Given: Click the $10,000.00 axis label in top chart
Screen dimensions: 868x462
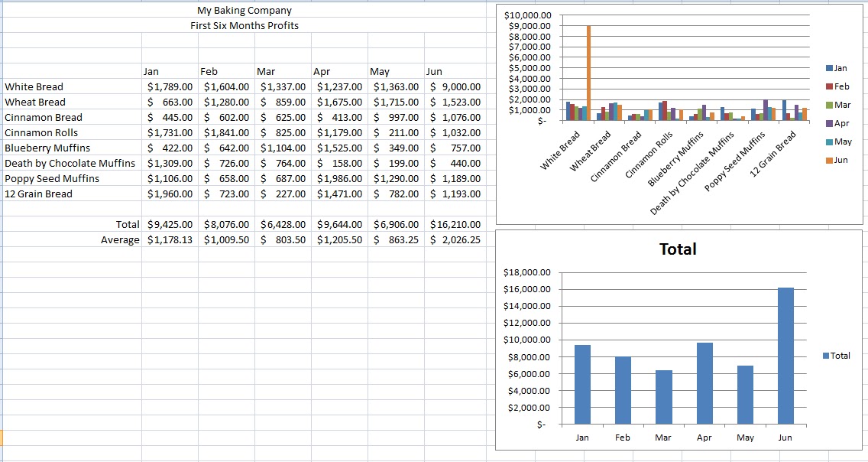Looking at the screenshot, I should (527, 15).
